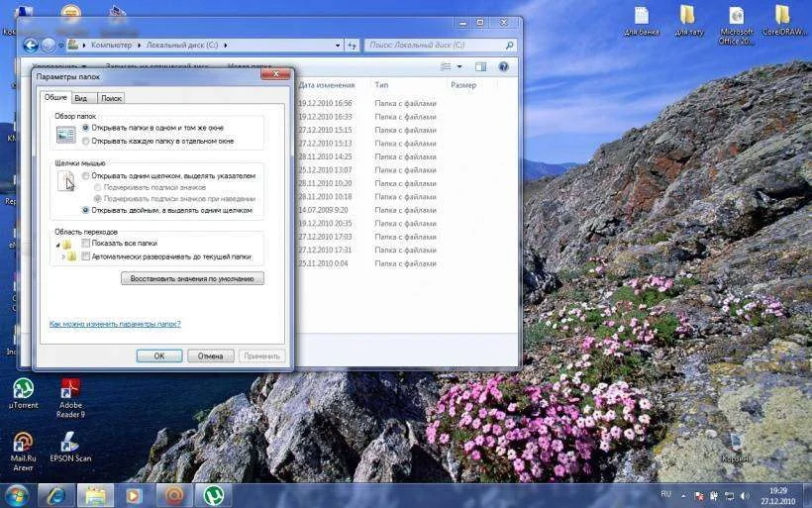
Task: Click the magnifier icon in the Explorer search box
Action: 510,45
